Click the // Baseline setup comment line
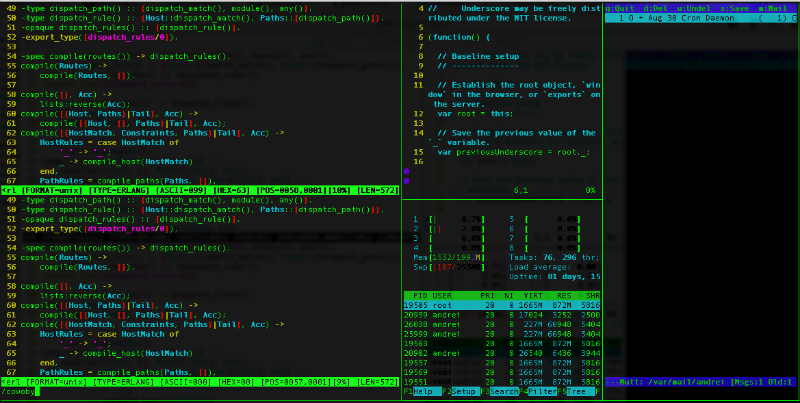800x403 pixels. (x=478, y=56)
